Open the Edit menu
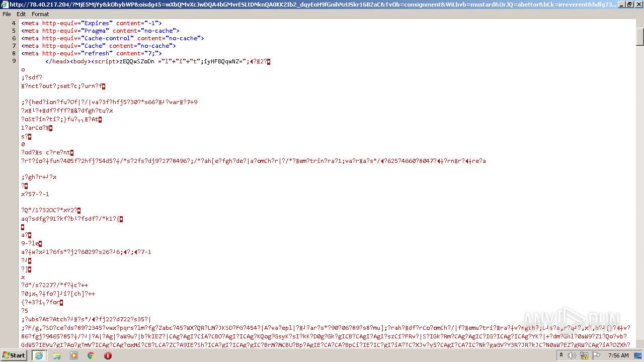The image size is (644, 362). tap(21, 14)
